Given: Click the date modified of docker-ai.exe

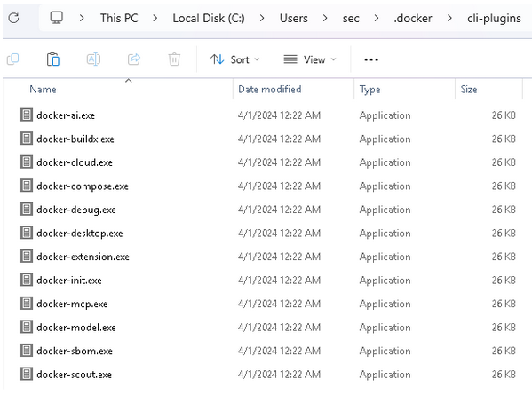Looking at the screenshot, I should point(279,115).
